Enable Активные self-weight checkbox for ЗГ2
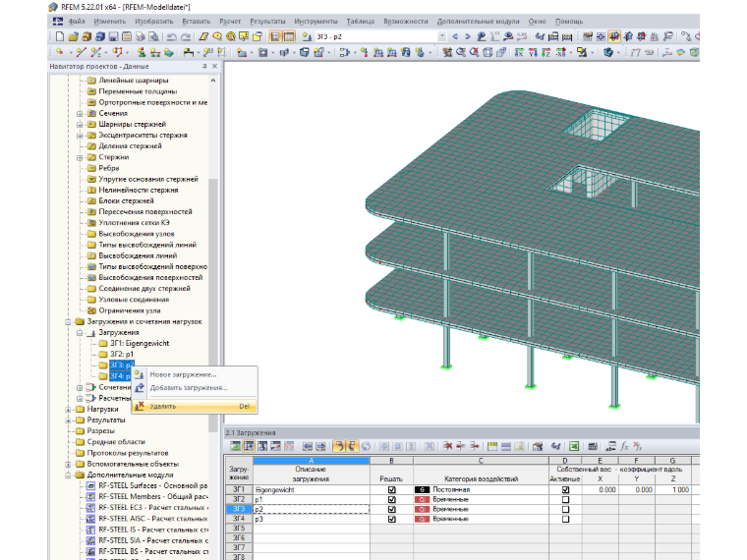This screenshot has height=560, width=747. coord(565,499)
